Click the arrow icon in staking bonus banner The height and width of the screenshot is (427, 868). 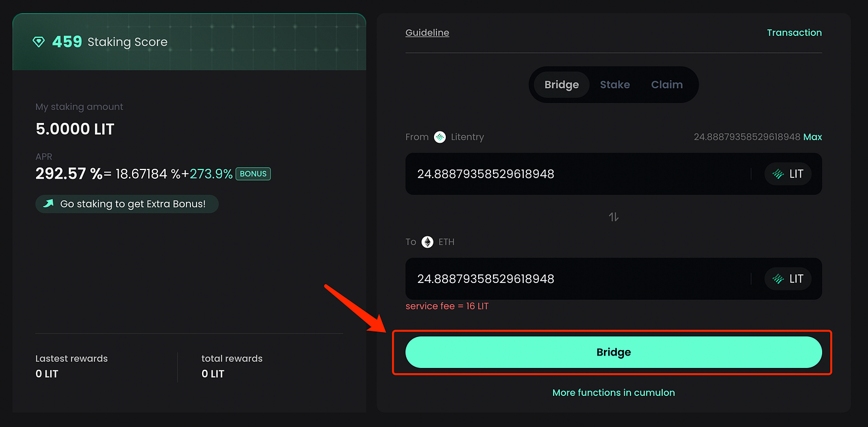(x=48, y=204)
